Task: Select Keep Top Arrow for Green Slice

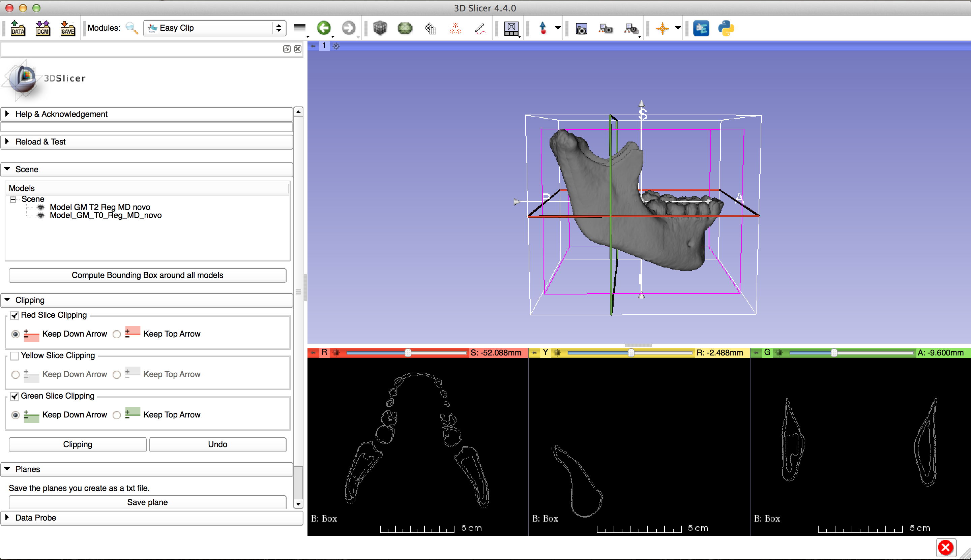Action: 117,415
